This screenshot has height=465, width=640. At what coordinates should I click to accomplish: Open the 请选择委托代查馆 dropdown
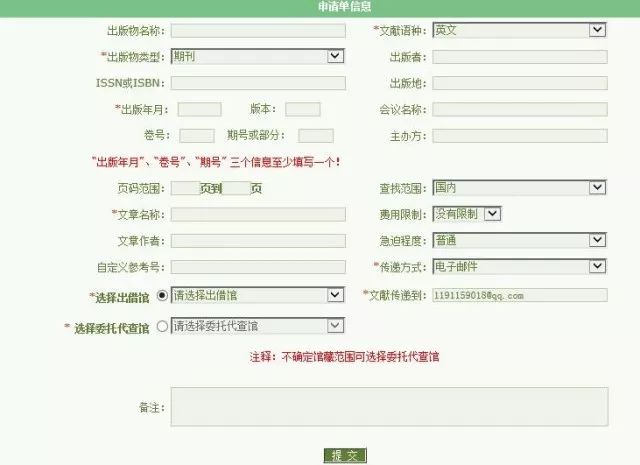[x=258, y=326]
